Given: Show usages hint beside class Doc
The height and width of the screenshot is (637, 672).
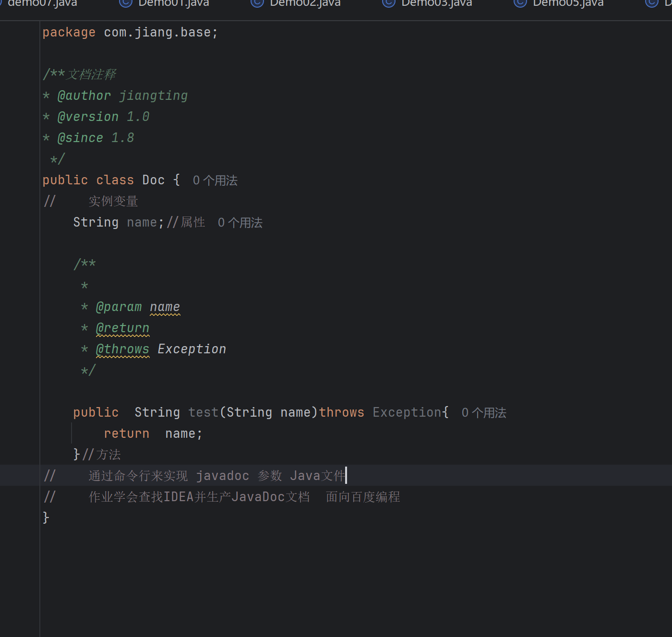Looking at the screenshot, I should (215, 180).
